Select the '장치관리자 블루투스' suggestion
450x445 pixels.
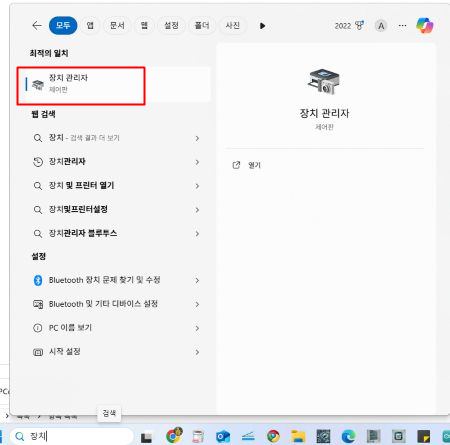click(113, 233)
